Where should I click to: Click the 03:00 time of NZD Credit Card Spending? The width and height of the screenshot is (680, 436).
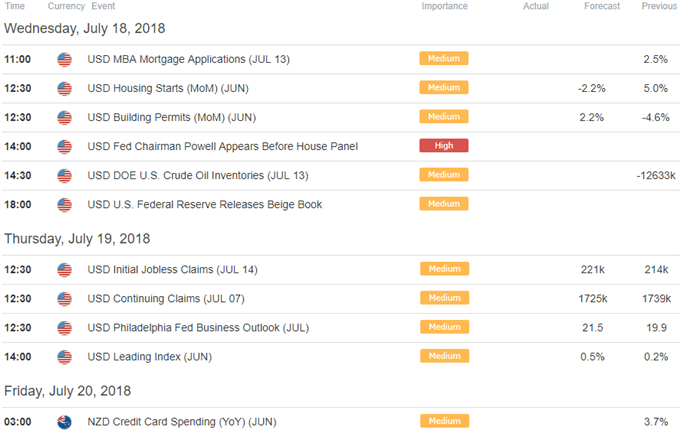(x=18, y=422)
